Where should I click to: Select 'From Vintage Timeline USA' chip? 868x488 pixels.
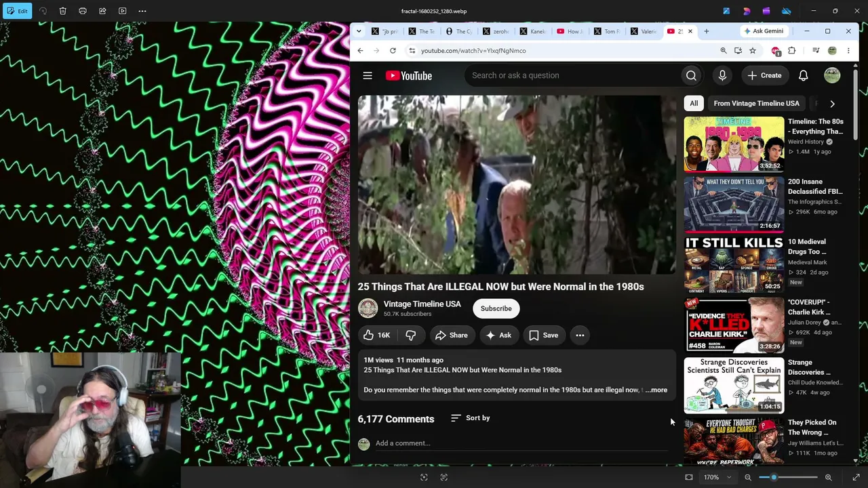(756, 104)
